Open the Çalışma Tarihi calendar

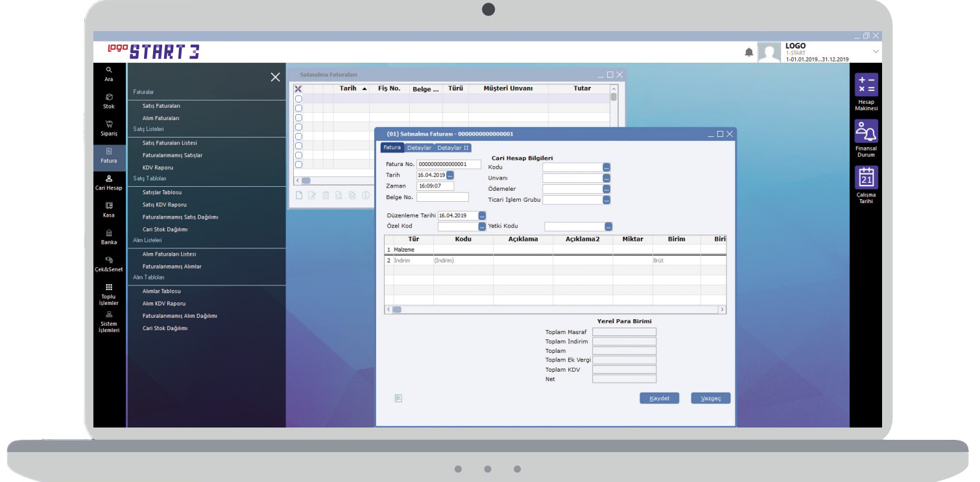click(866, 178)
